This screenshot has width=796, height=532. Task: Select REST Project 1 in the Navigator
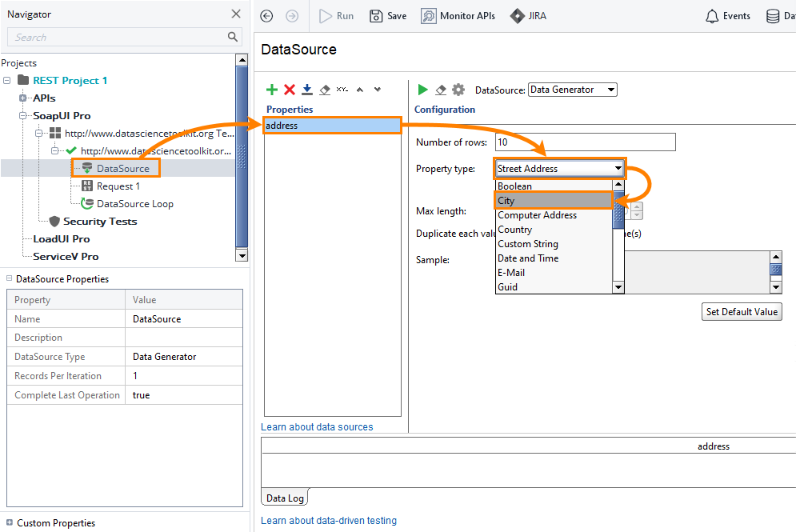pyautogui.click(x=70, y=80)
